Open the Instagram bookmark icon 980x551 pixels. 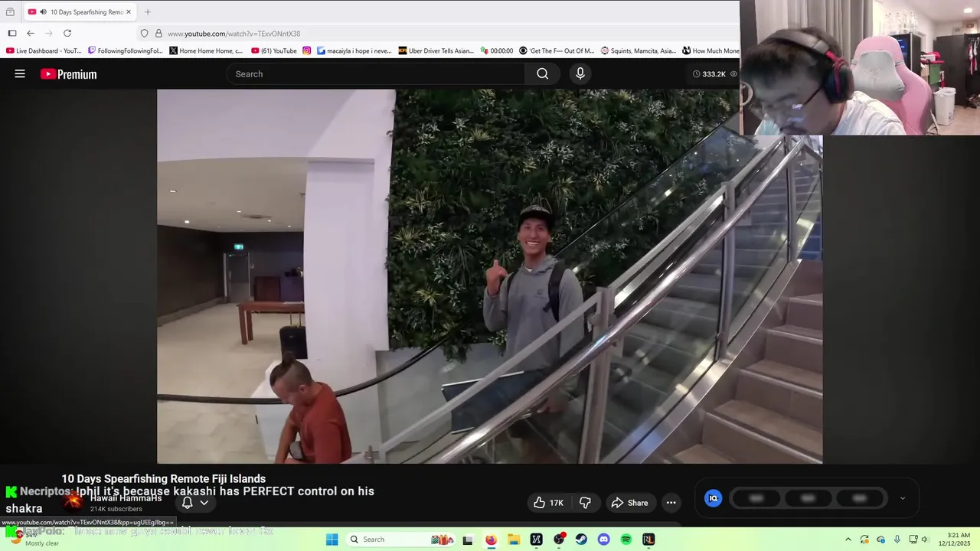(x=307, y=51)
